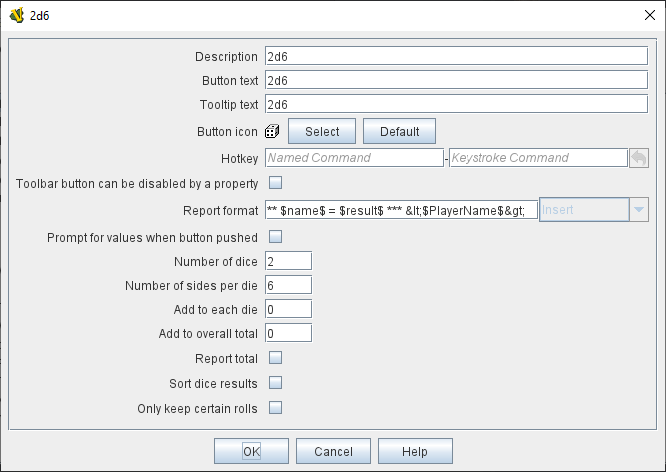Edit the Report format text field
Viewport: 666px width, 472px height.
(x=401, y=209)
